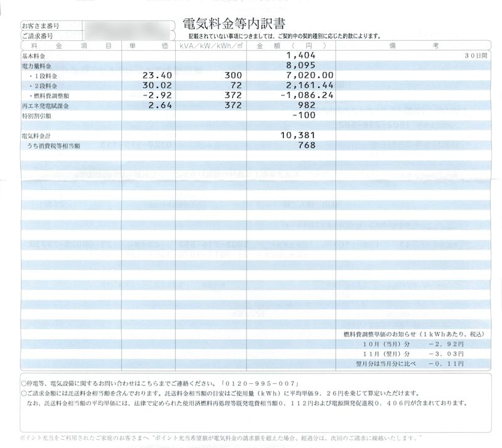Click the 基本料金 row label
This screenshot has width=502, height=448.
click(x=35, y=57)
